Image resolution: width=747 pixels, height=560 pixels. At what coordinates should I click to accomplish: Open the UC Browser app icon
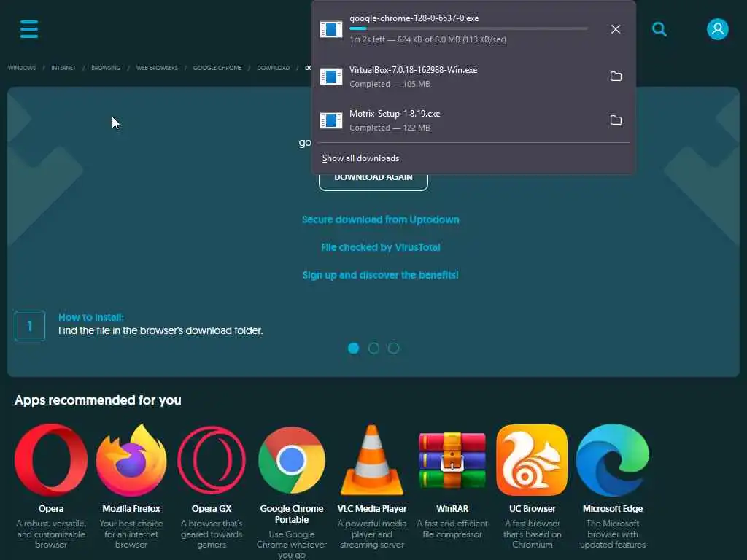tap(532, 460)
